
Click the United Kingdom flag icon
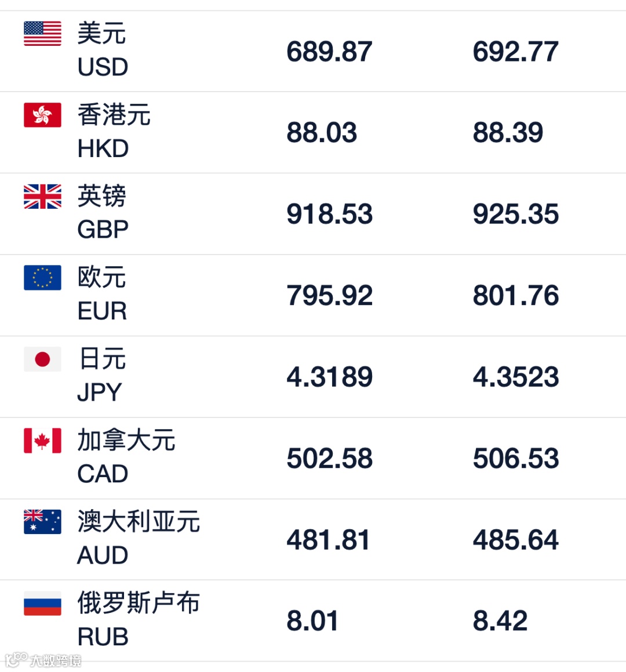pos(42,197)
